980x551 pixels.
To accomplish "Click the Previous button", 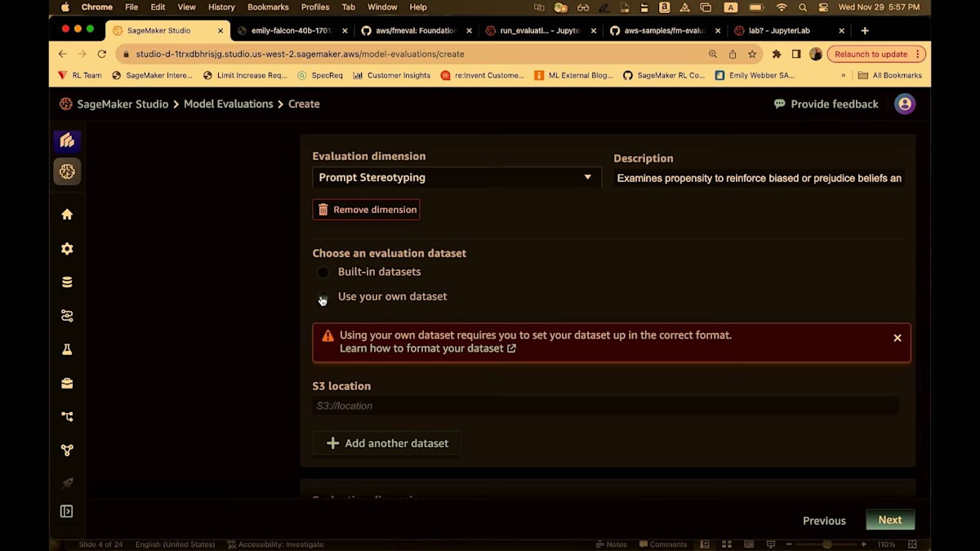I will click(x=824, y=521).
